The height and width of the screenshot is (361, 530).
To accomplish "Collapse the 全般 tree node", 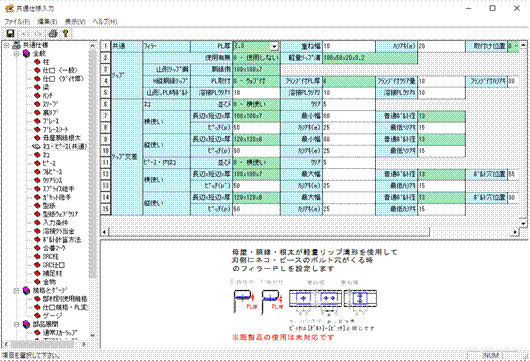I will click(x=16, y=54).
